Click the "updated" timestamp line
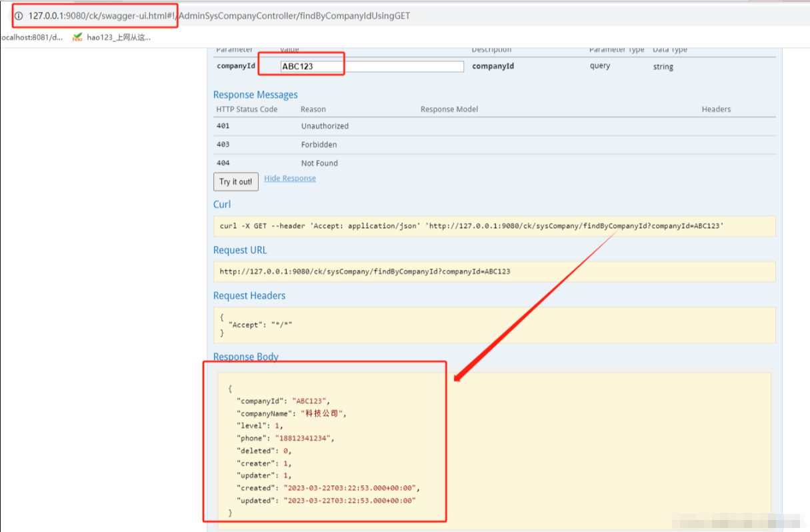 pos(327,501)
